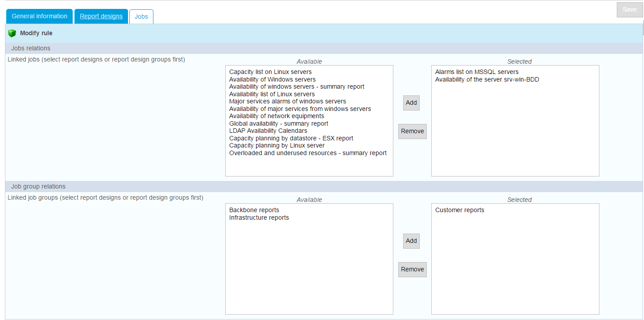Click the green Modify rule cube icon
This screenshot has width=644, height=320.
tap(12, 33)
